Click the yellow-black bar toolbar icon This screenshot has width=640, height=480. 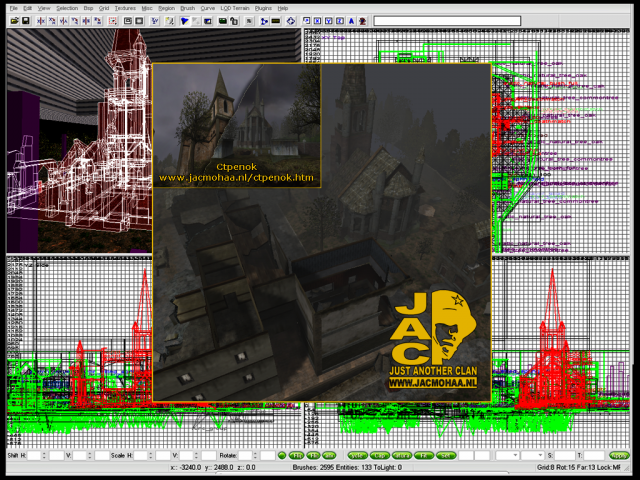click(x=276, y=21)
